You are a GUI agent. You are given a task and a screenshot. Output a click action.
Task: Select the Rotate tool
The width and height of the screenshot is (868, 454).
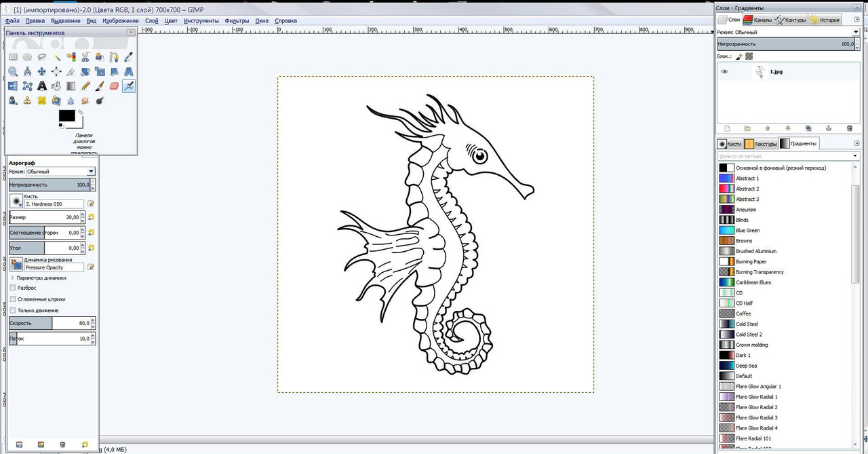pos(85,71)
